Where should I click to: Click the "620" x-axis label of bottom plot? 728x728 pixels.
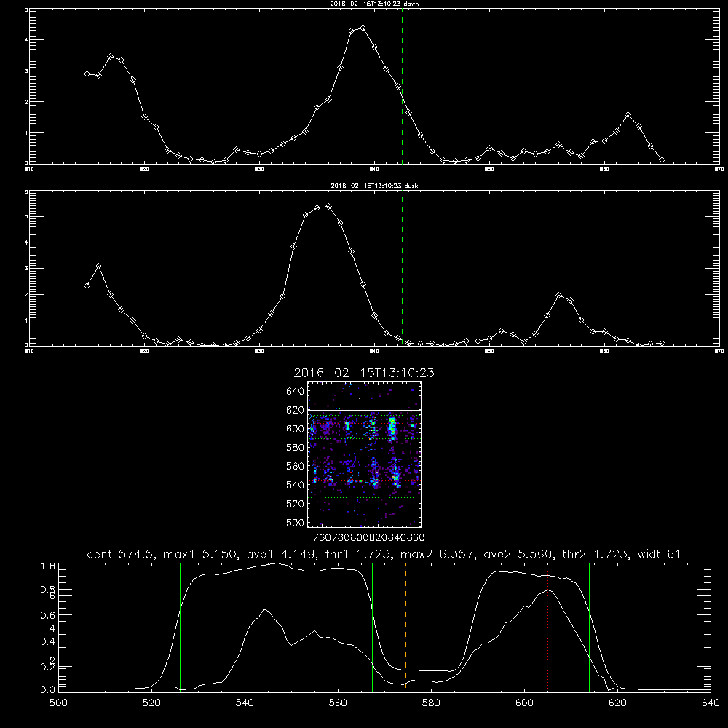point(617,703)
